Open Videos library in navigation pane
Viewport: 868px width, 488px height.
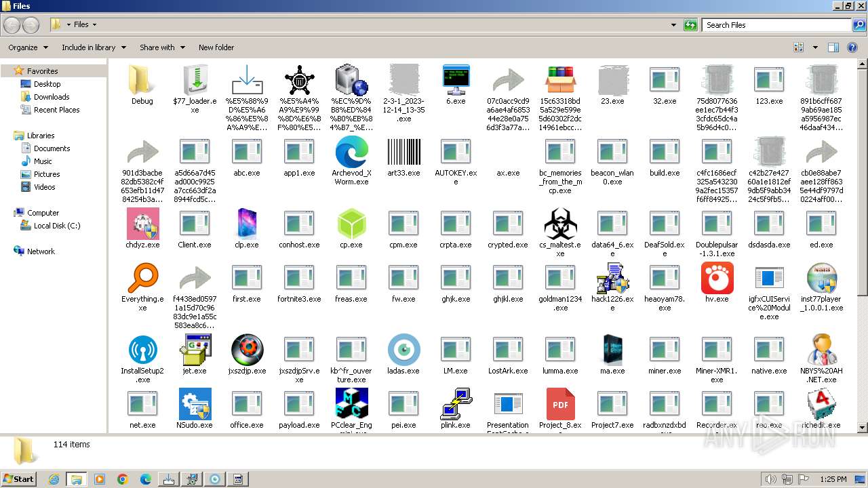45,187
